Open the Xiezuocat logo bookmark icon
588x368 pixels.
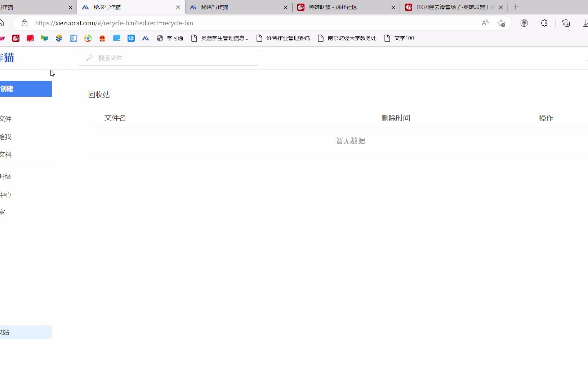coord(146,38)
